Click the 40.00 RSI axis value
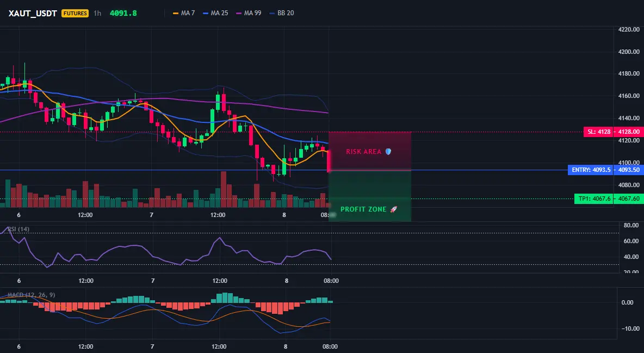This screenshot has width=644, height=353. (631, 257)
